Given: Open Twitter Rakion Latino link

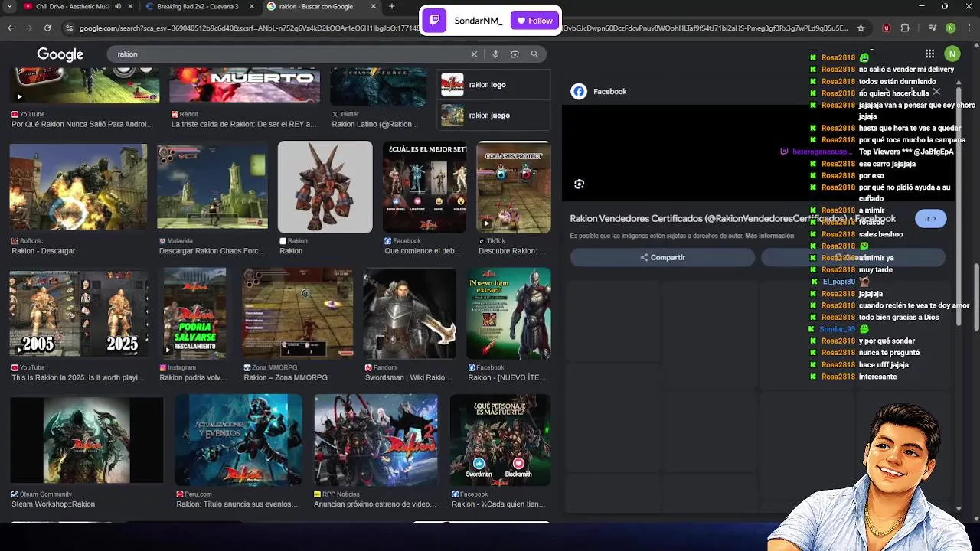Looking at the screenshot, I should pos(375,124).
